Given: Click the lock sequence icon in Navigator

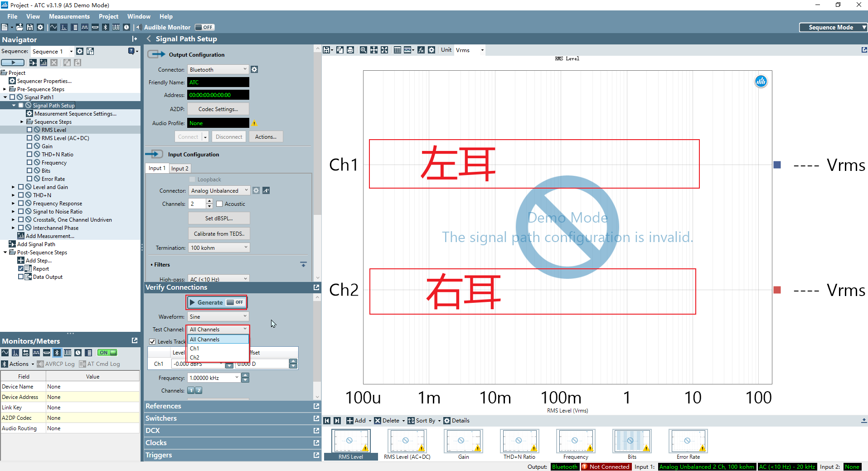Looking at the screenshot, I should 90,51.
